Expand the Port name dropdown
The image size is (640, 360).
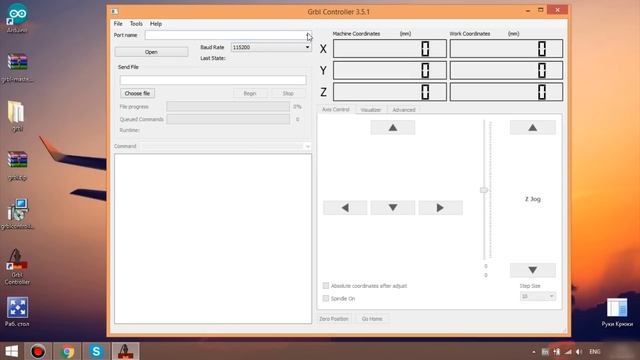coord(308,35)
